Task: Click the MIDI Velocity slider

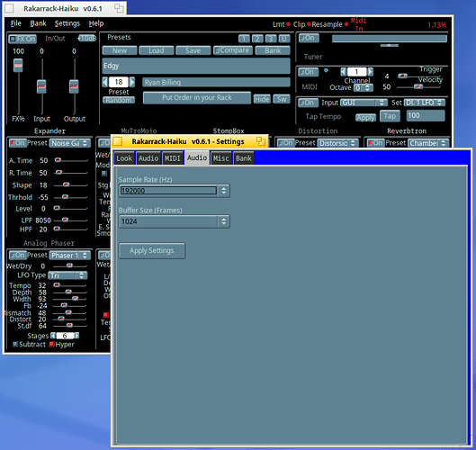Action: point(418,86)
